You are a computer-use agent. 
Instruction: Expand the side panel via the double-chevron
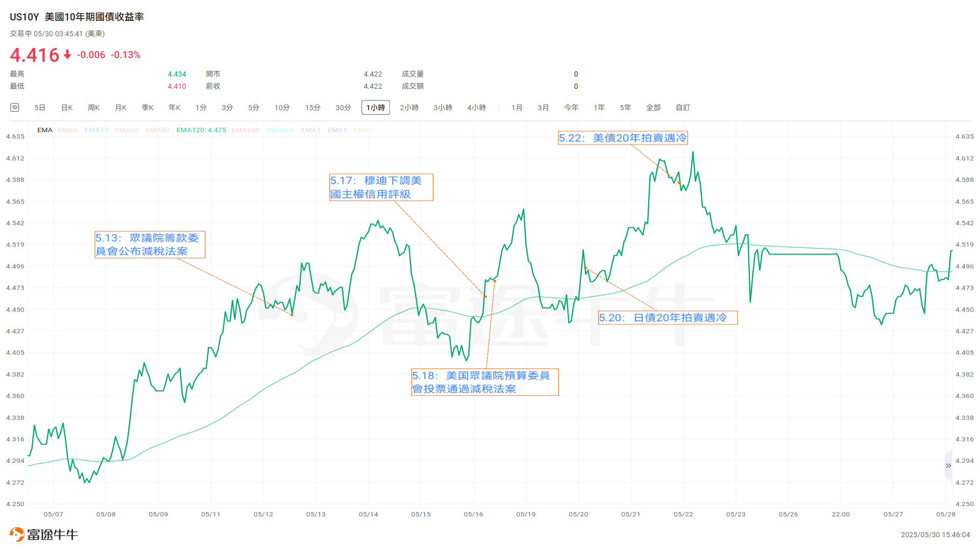[x=948, y=466]
